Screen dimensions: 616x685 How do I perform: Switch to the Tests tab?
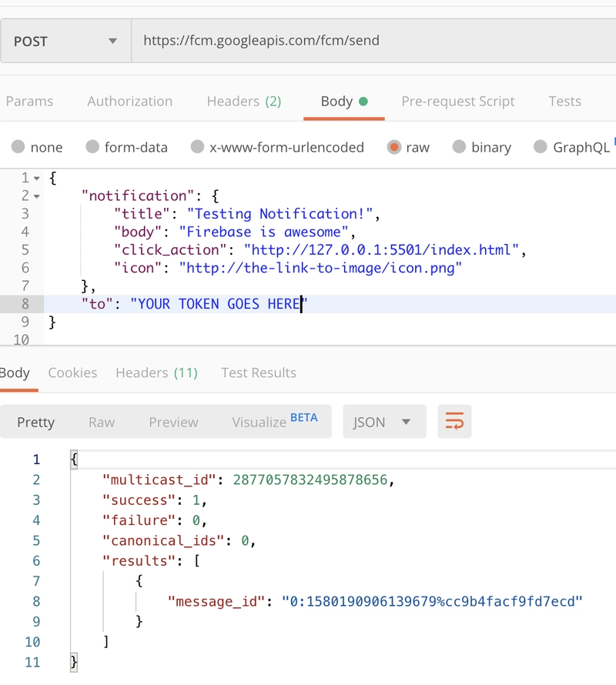(x=565, y=102)
